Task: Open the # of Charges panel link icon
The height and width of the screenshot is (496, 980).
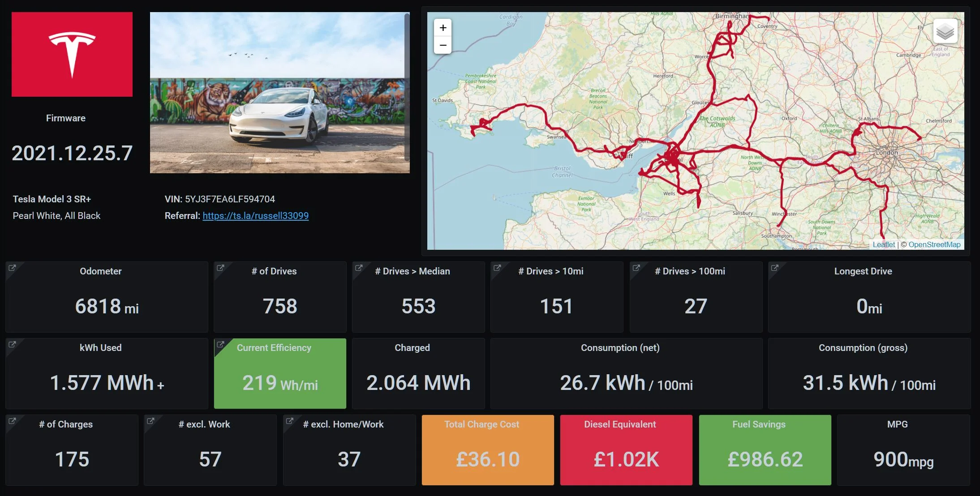Action: 12,421
